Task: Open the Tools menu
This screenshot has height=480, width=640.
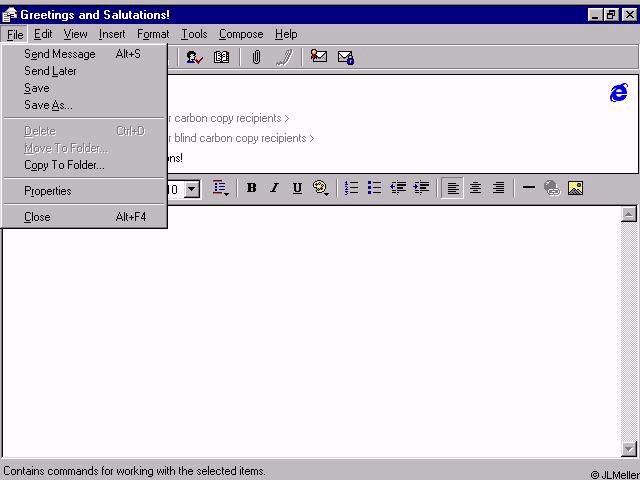Action: click(194, 34)
